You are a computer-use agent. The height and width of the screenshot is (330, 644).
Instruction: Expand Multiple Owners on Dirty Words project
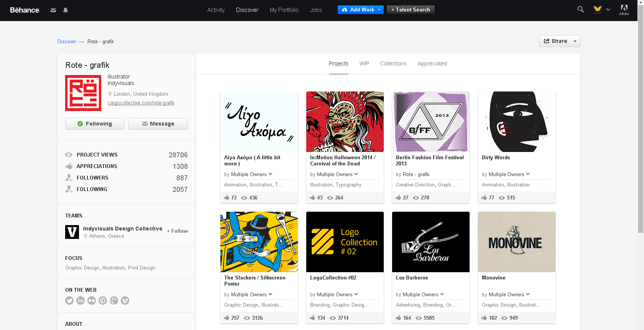528,174
